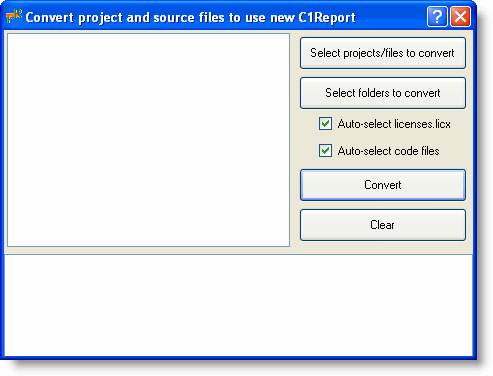Image resolution: width=493 pixels, height=376 pixels.
Task: Click the 'Auto-select code files' label text
Action: 388,151
